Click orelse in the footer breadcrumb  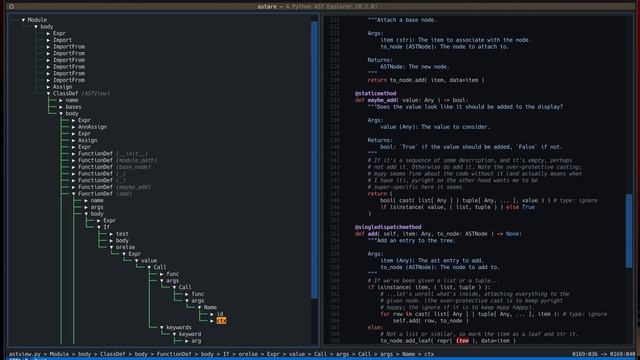click(248, 354)
